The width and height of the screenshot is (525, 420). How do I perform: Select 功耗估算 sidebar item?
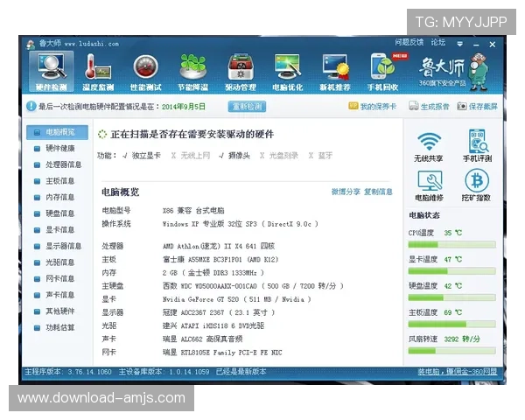57,327
